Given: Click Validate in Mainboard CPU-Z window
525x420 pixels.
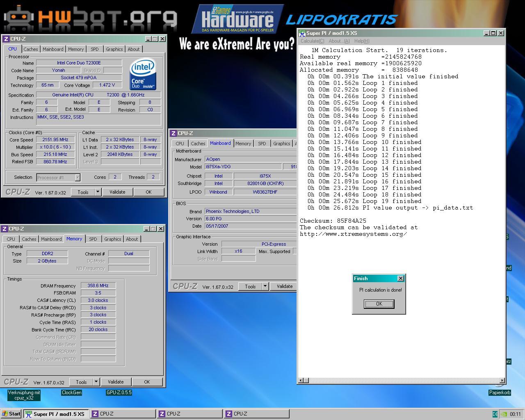Looking at the screenshot, I should [x=284, y=287].
